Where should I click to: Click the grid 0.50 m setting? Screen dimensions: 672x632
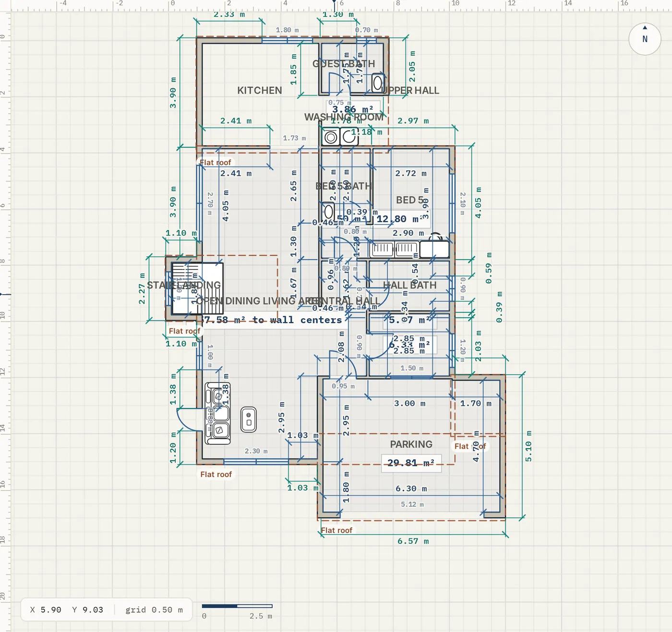click(x=154, y=609)
